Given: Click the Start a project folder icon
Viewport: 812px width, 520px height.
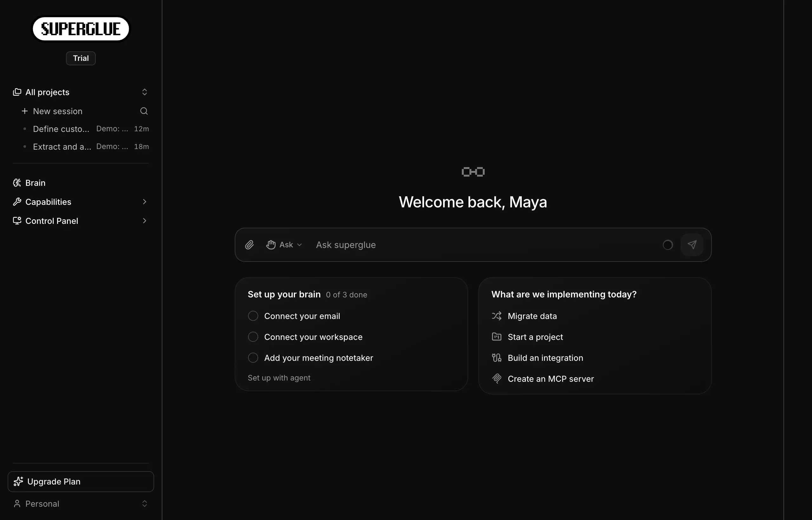Looking at the screenshot, I should click(x=496, y=337).
